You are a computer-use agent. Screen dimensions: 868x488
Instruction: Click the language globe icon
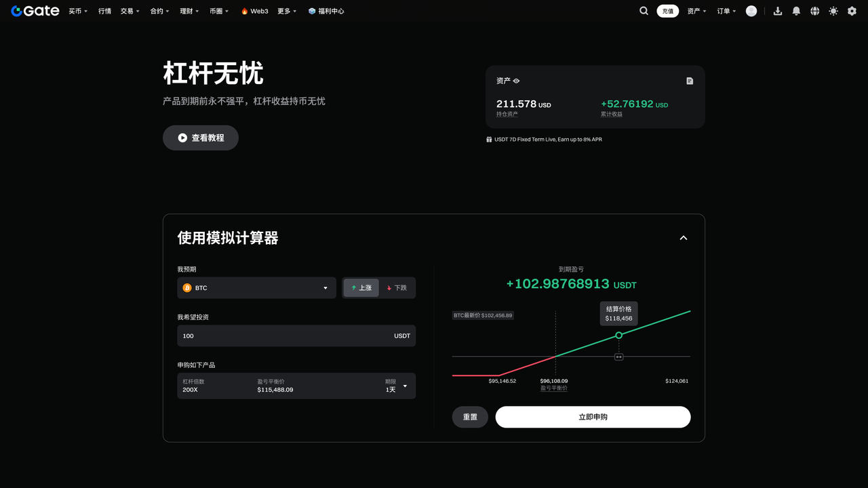click(814, 11)
